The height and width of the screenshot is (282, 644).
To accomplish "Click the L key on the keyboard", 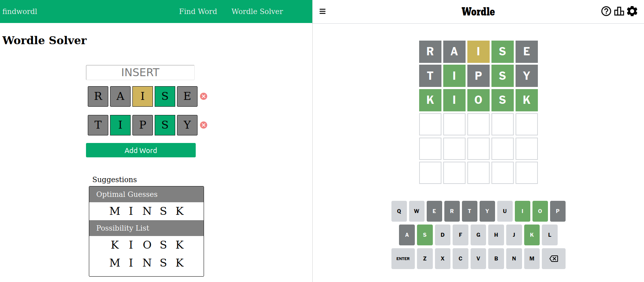I will (x=550, y=235).
